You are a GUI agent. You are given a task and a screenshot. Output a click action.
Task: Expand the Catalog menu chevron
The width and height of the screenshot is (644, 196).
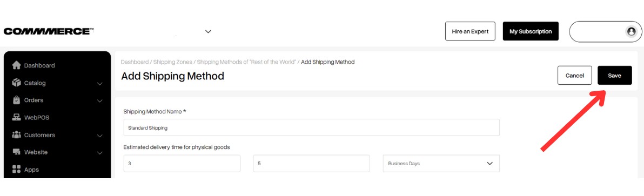[99, 84]
